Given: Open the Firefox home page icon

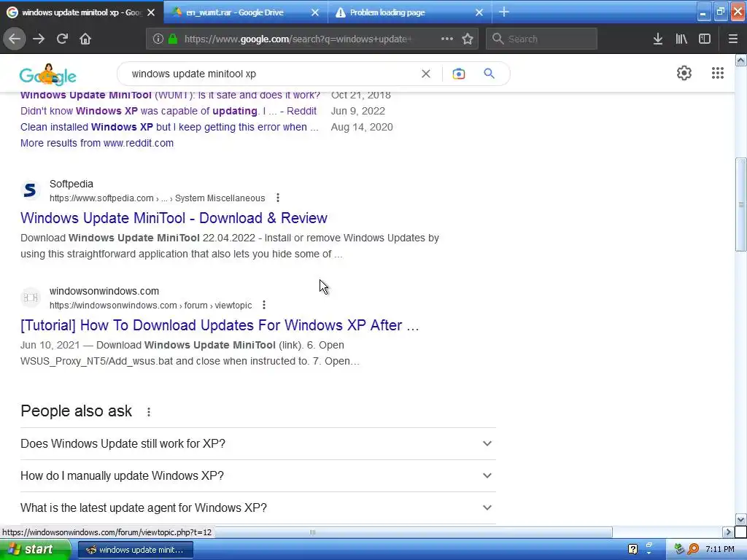Looking at the screenshot, I should [85, 39].
